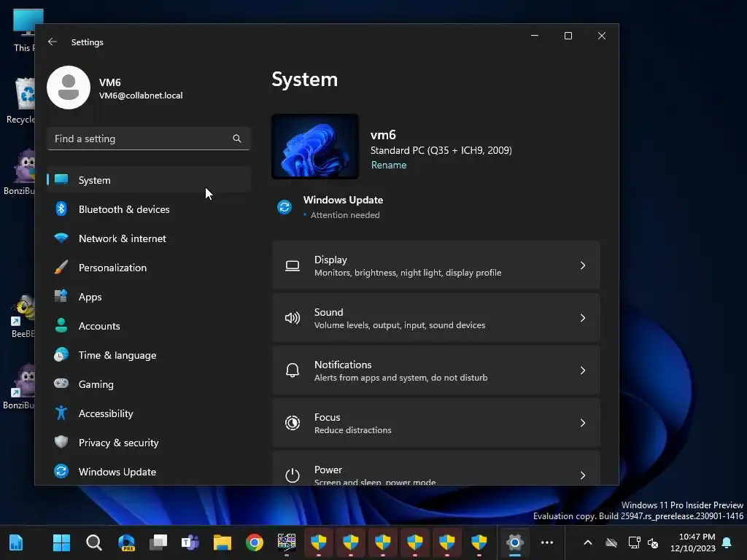Select System in the sidebar
The image size is (747, 560).
point(149,180)
